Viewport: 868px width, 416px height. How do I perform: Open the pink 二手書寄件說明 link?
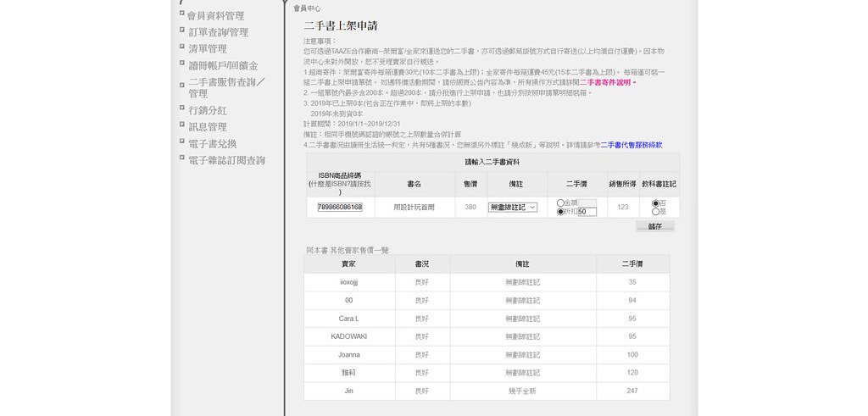(x=608, y=82)
